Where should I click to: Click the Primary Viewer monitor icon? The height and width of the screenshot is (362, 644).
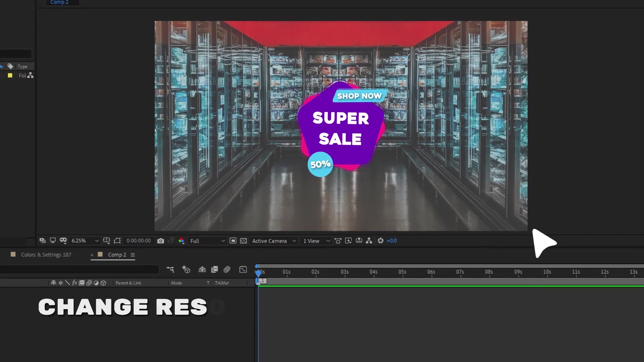[53, 241]
